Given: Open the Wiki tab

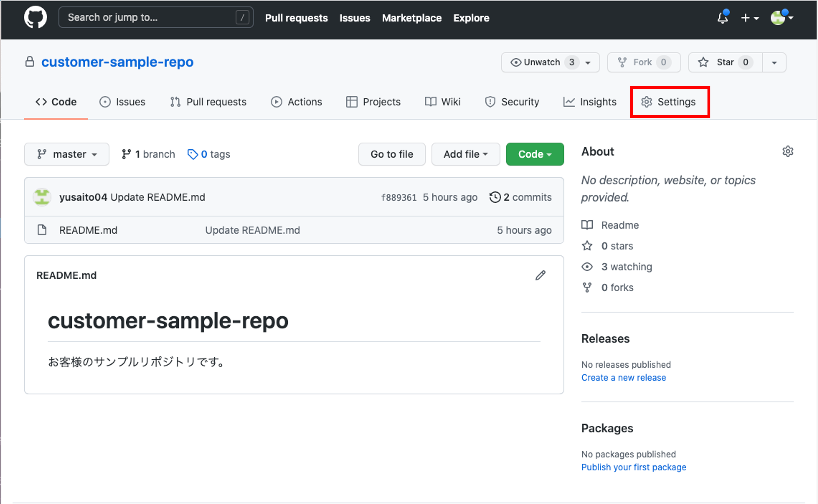Looking at the screenshot, I should (443, 102).
